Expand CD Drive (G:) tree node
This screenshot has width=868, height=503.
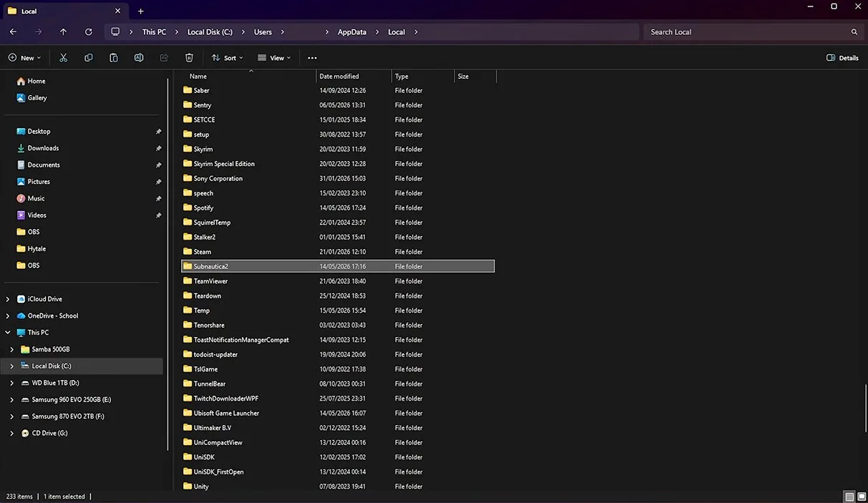12,433
